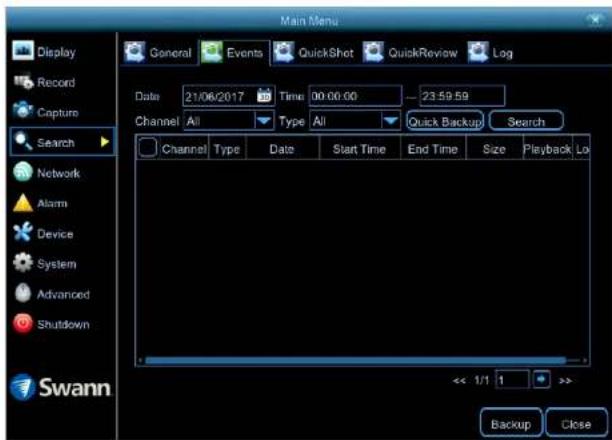Click the Swann logo
The width and height of the screenshot is (612, 440).
point(60,387)
